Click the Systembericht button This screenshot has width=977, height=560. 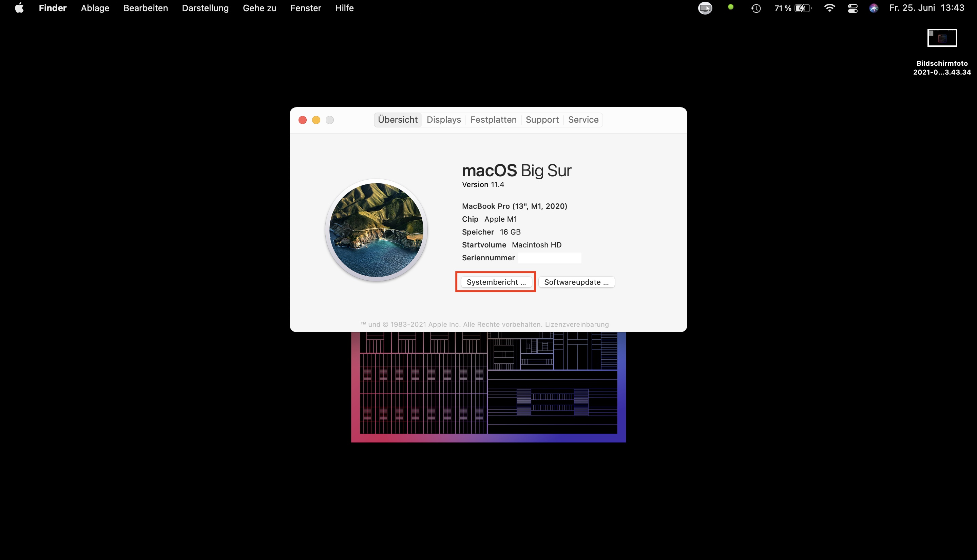[x=496, y=282]
